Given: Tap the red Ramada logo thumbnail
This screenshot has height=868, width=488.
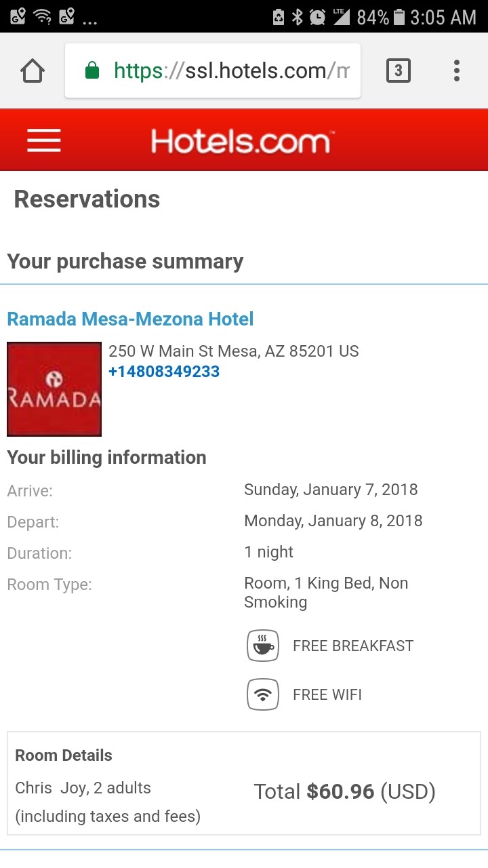Looking at the screenshot, I should click(x=54, y=389).
